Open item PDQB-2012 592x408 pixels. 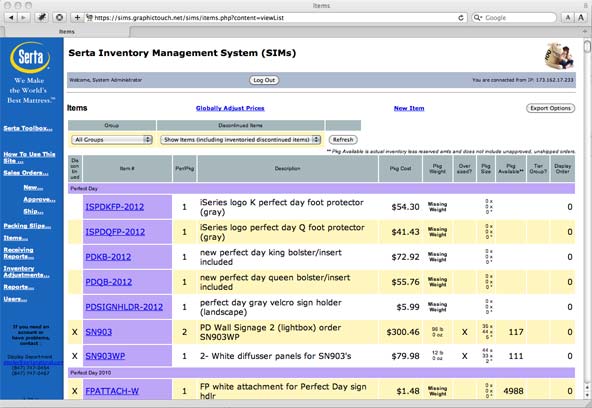(109, 282)
